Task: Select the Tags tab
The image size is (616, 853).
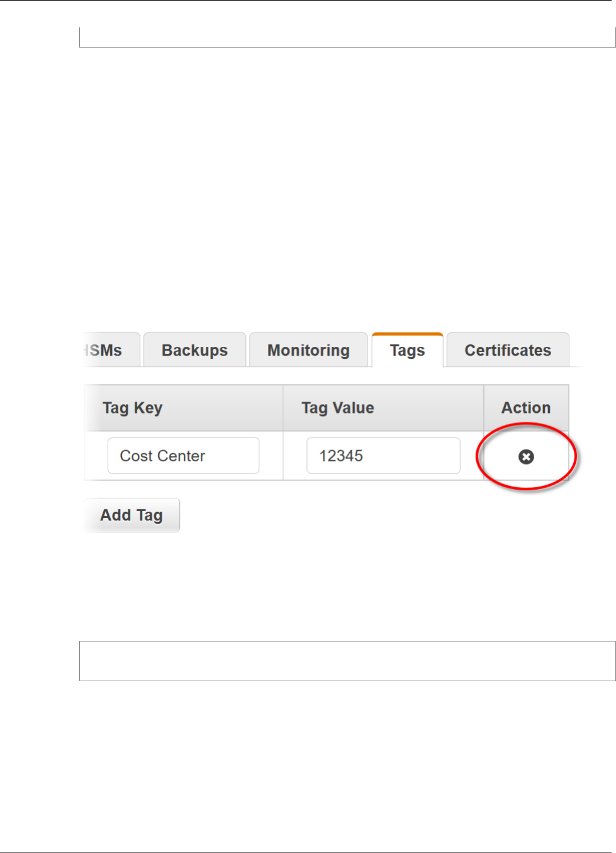Action: (407, 350)
